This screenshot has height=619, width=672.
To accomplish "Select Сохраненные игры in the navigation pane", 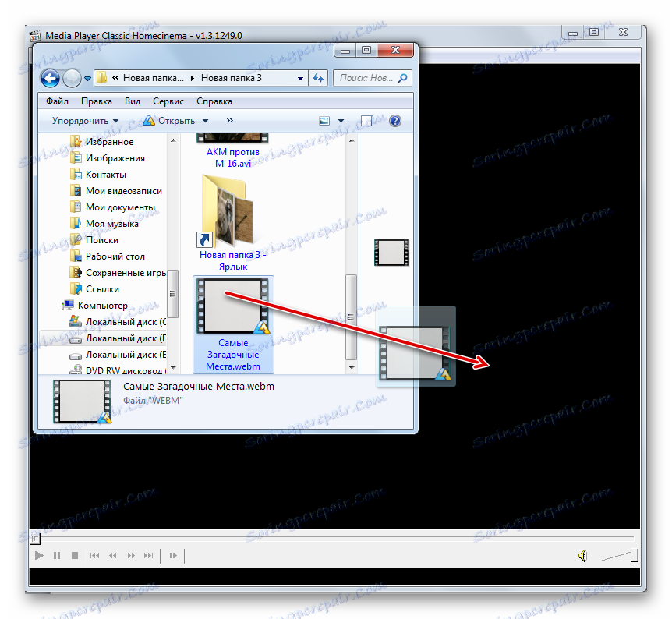I will pos(118,273).
